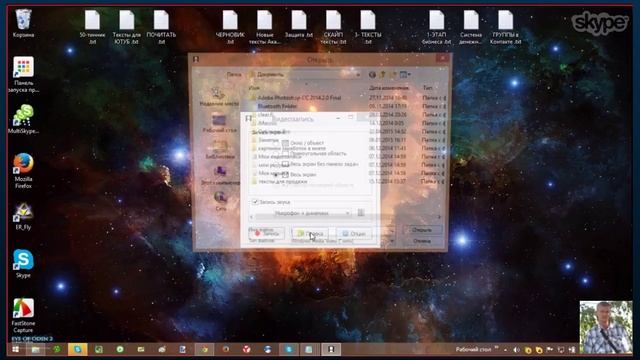Viewport: 640px width, 360px height.
Task: Open the Панель запуска пр... shortcut
Action: [23, 74]
